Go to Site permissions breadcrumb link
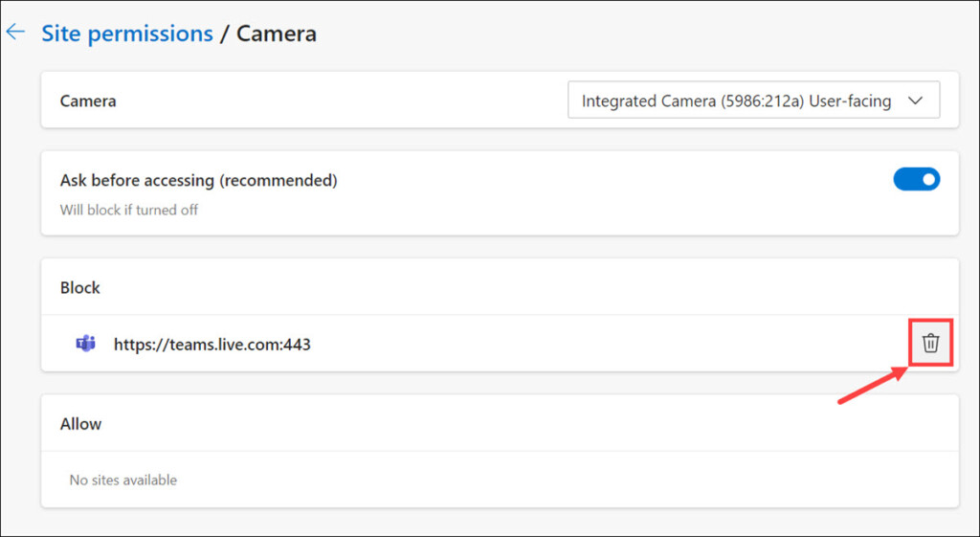This screenshot has width=980, height=537. pos(126,34)
